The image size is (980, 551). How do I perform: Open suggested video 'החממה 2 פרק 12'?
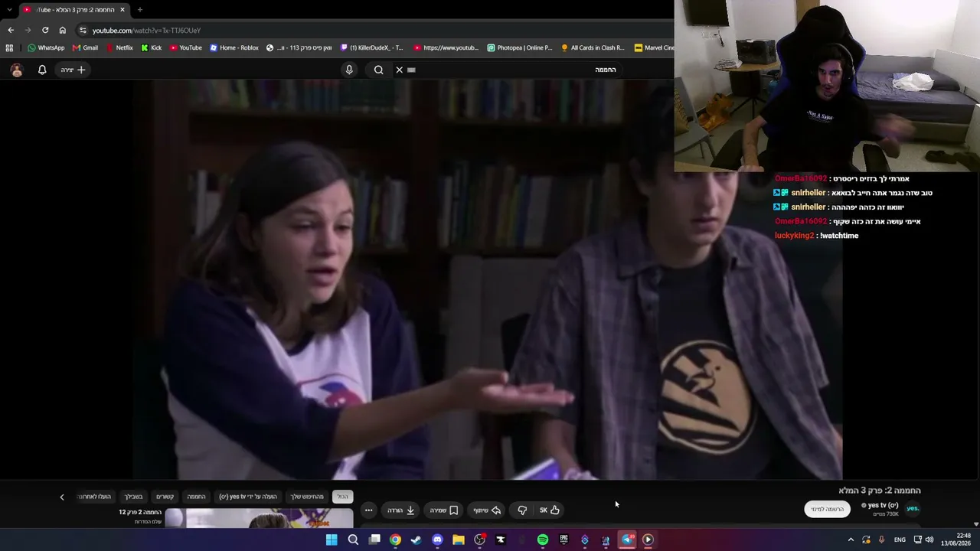[x=140, y=512]
